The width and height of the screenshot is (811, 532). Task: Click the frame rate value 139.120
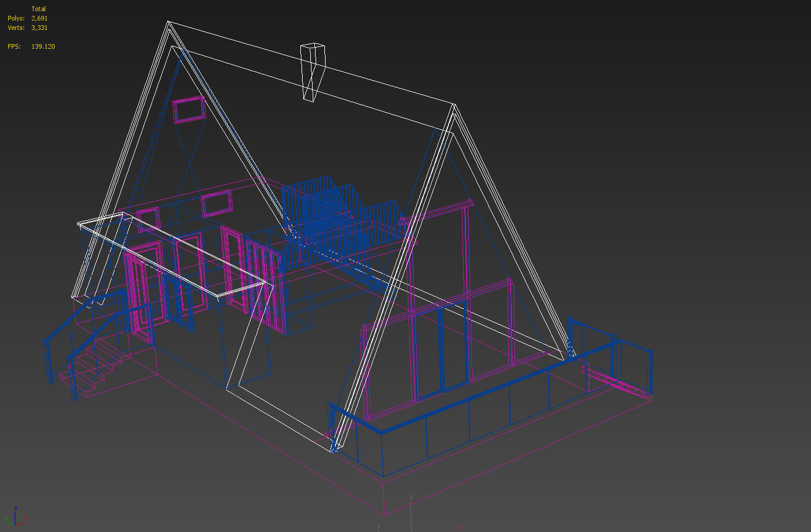point(43,46)
